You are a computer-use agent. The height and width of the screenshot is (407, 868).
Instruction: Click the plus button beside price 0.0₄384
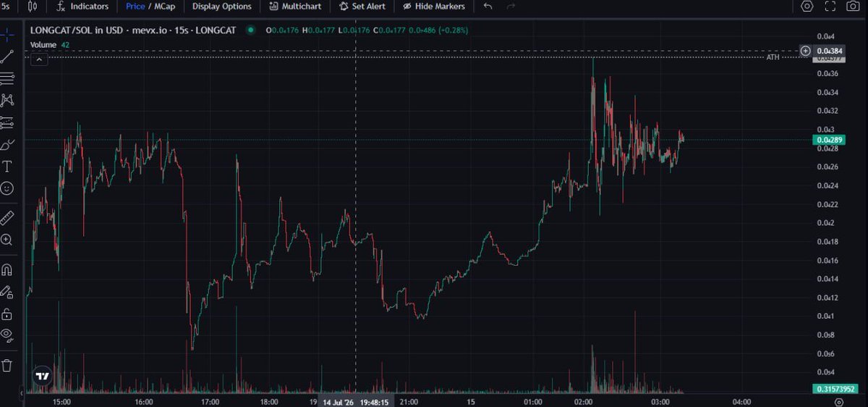pyautogui.click(x=805, y=51)
